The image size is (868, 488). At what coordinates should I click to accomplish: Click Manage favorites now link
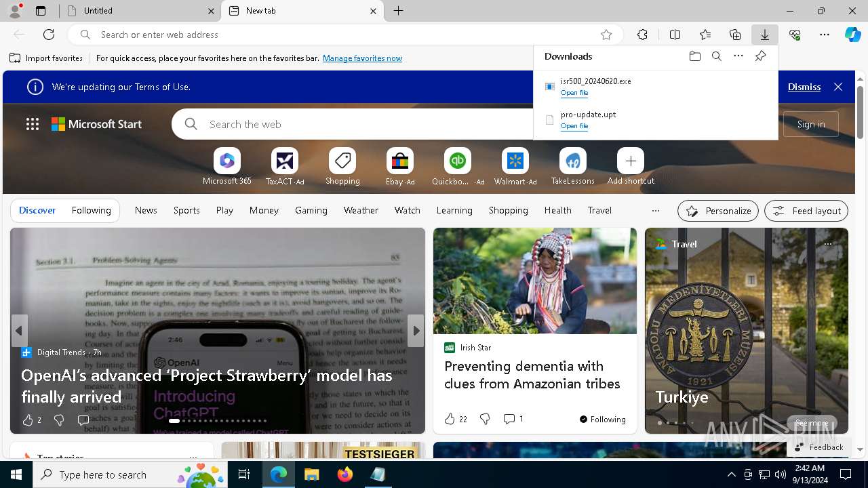point(362,58)
